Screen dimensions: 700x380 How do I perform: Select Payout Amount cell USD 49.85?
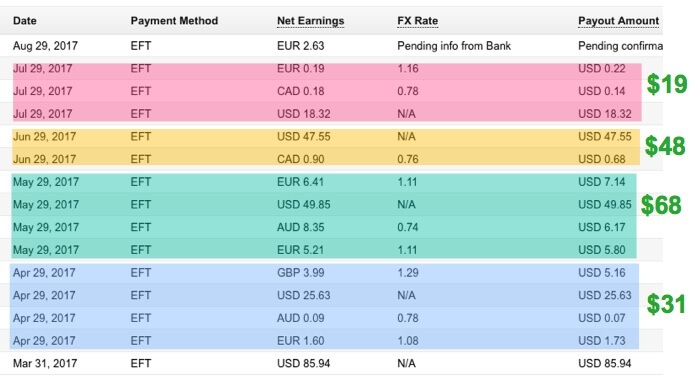coord(605,205)
